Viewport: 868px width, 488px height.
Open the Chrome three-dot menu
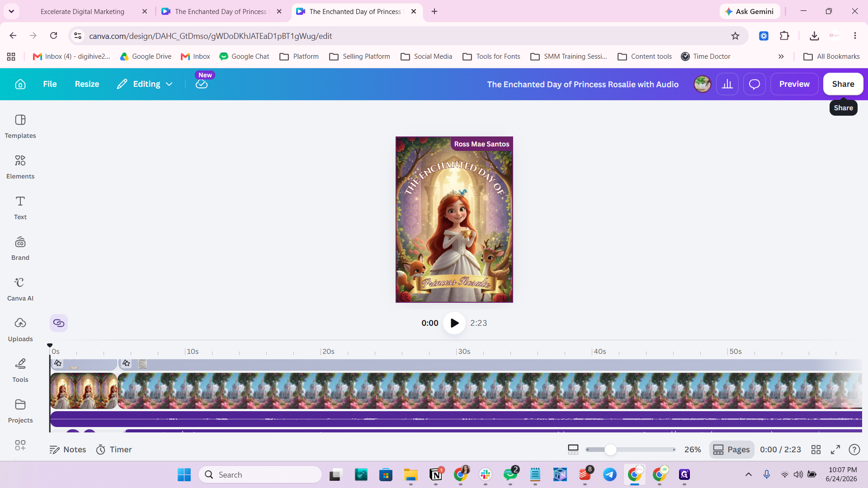click(855, 36)
